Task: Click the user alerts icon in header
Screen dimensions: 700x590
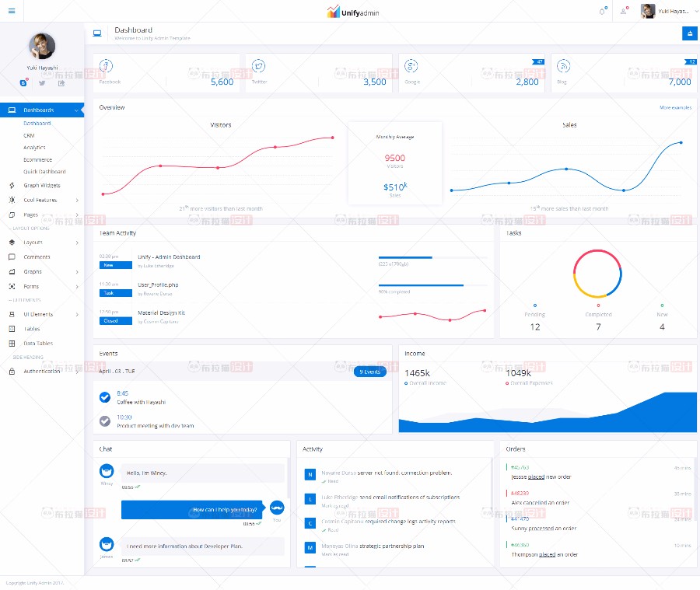Action: point(624,11)
